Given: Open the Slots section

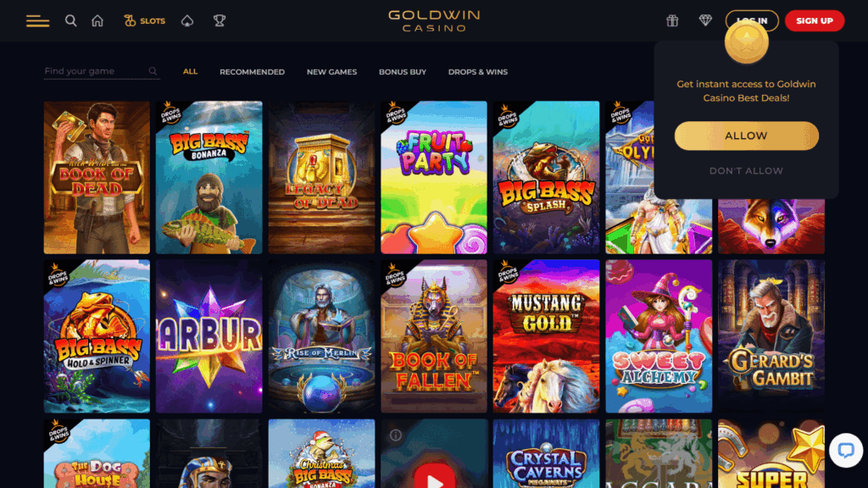Looking at the screenshot, I should tap(144, 20).
